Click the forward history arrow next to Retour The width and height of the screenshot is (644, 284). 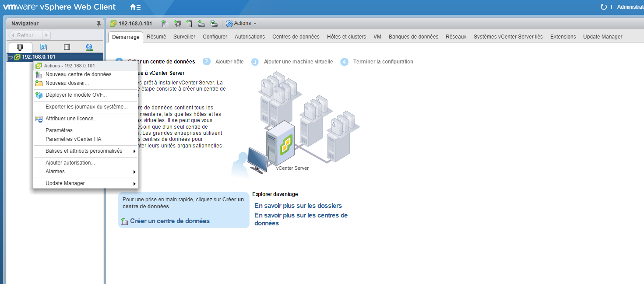point(47,35)
